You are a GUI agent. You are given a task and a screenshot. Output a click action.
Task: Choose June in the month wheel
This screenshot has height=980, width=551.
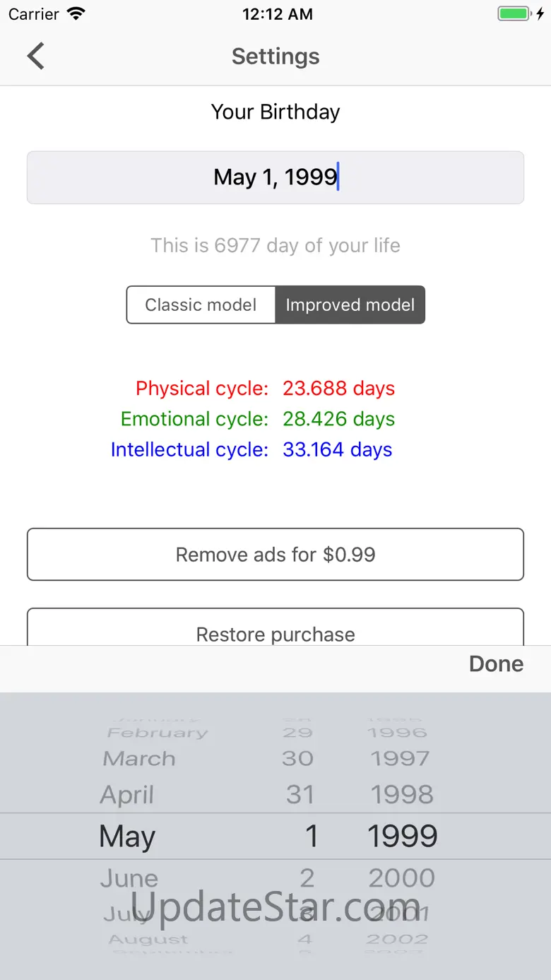(129, 878)
